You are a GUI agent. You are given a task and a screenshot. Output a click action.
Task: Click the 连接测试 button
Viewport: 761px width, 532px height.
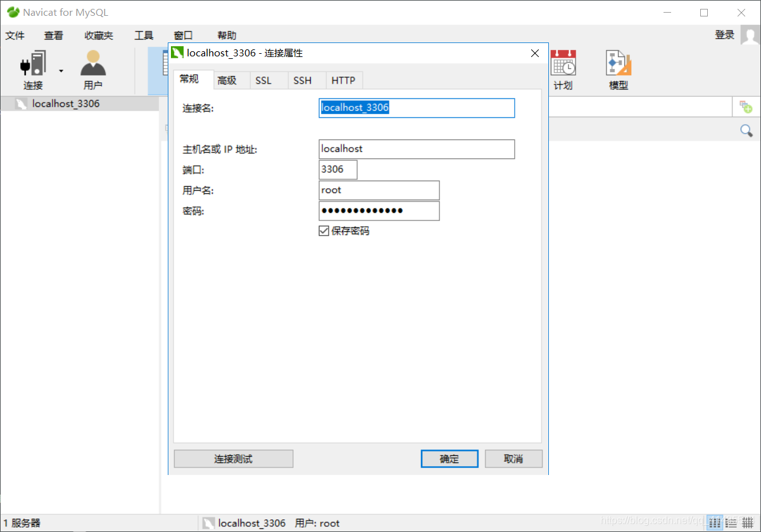234,459
